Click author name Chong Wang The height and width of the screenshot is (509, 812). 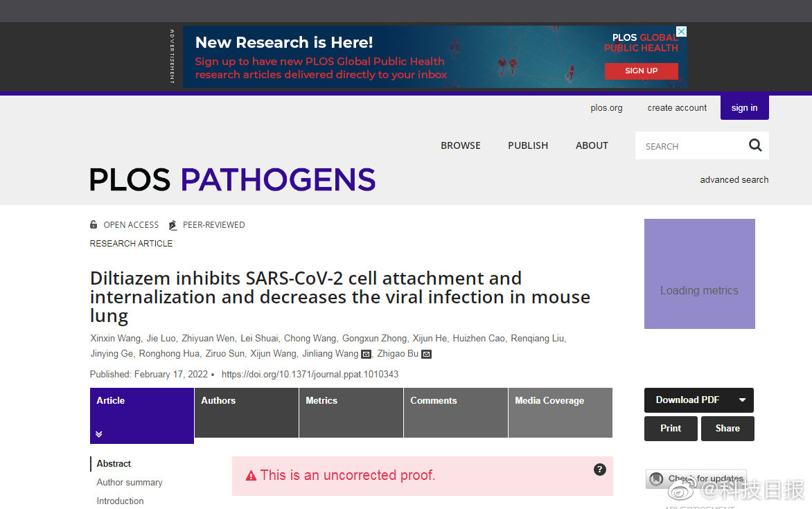pos(310,338)
